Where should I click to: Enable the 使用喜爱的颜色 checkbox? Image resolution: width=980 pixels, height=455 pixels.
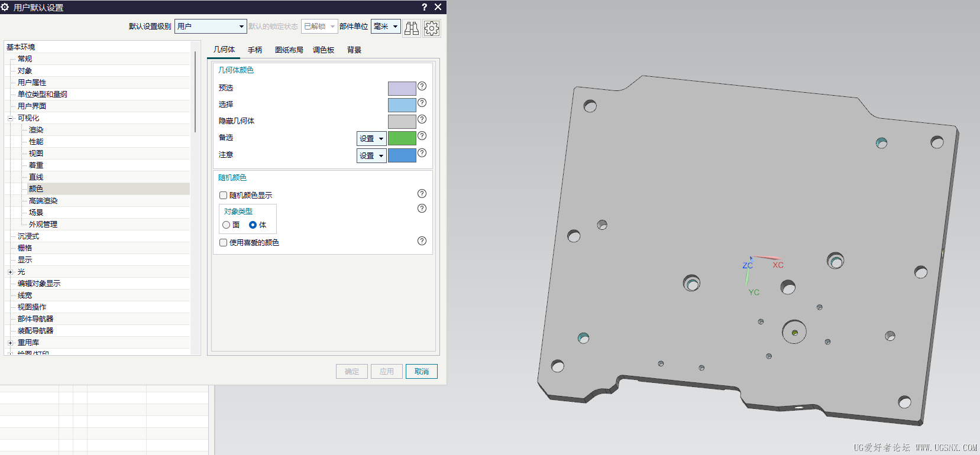223,242
